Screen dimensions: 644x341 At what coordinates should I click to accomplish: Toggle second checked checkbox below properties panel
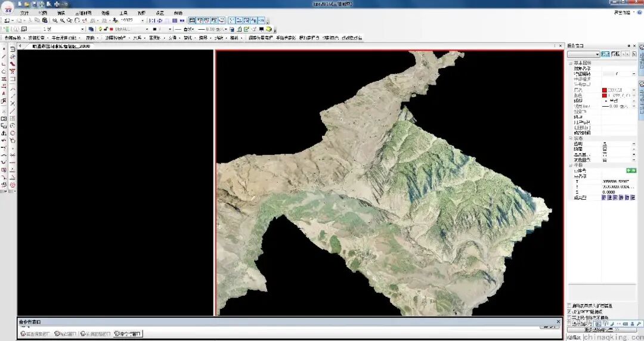click(x=569, y=312)
